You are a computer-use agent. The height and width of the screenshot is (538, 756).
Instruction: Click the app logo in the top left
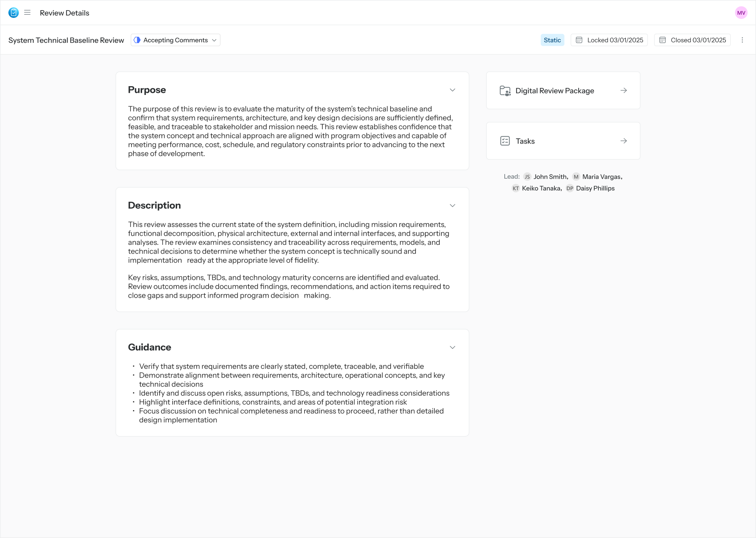tap(13, 13)
